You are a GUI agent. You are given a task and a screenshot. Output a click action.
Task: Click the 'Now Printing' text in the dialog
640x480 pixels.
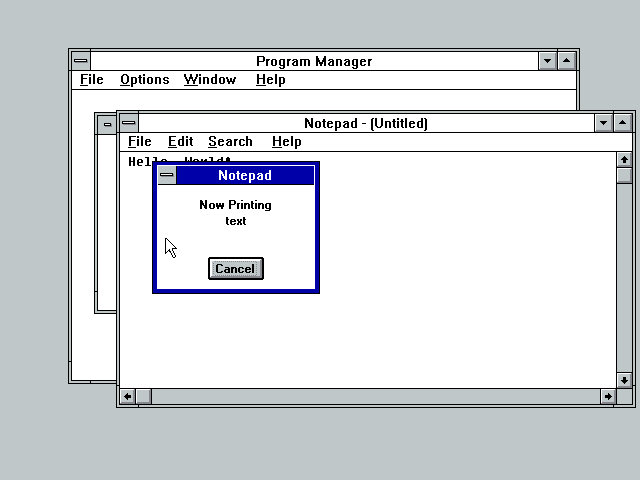(x=236, y=204)
